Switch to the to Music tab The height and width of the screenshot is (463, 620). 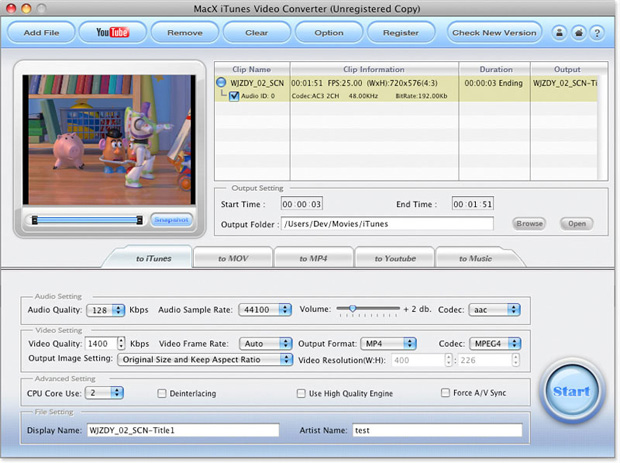coord(475,258)
